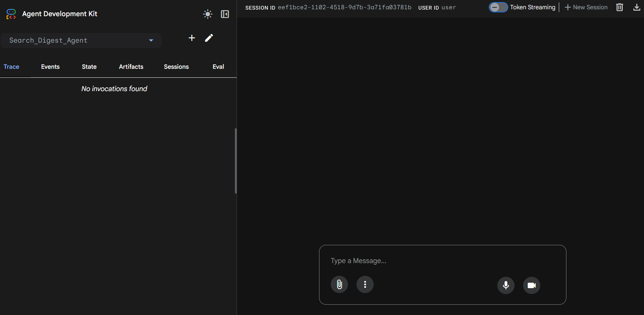Open the Eval tab
The width and height of the screenshot is (644, 315).
click(x=218, y=67)
